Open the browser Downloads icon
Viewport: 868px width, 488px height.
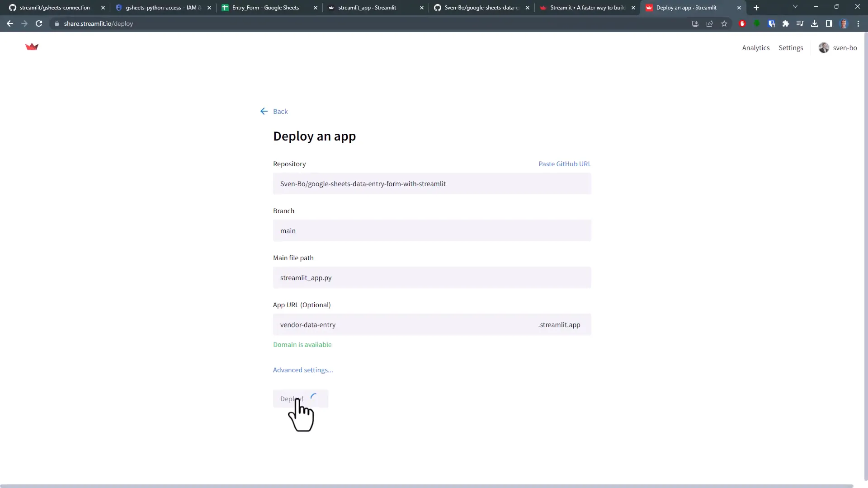(815, 23)
